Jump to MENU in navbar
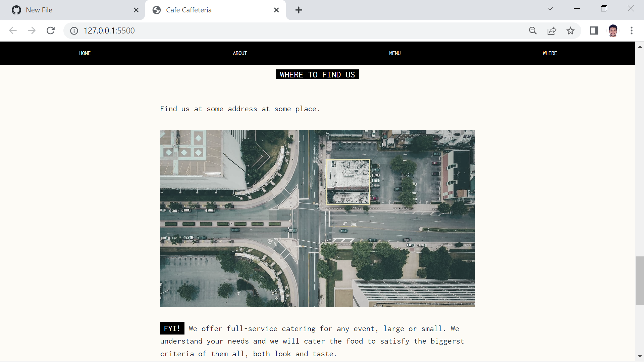 pos(395,53)
